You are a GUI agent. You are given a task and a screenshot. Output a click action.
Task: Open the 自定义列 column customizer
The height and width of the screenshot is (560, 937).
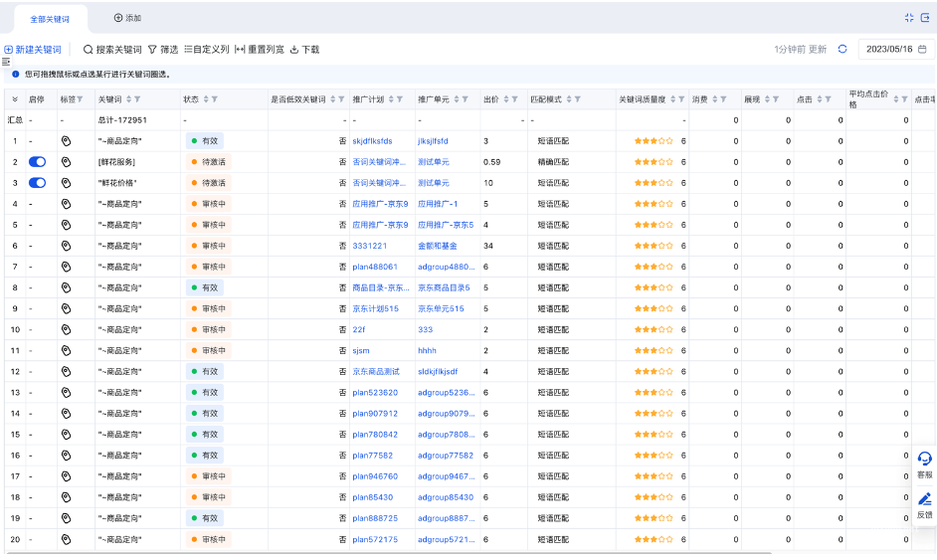pos(206,49)
